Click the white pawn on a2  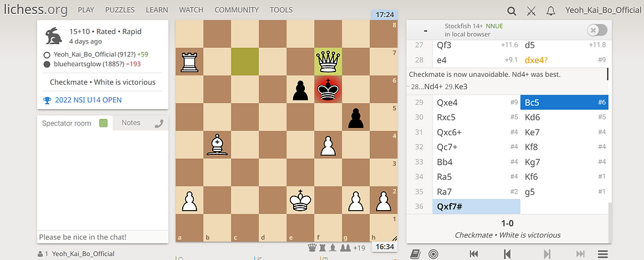[189, 200]
